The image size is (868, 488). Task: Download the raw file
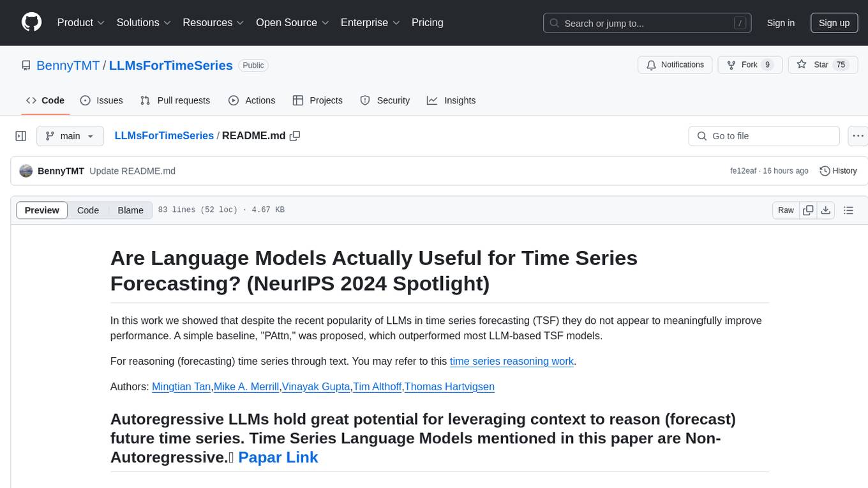825,210
